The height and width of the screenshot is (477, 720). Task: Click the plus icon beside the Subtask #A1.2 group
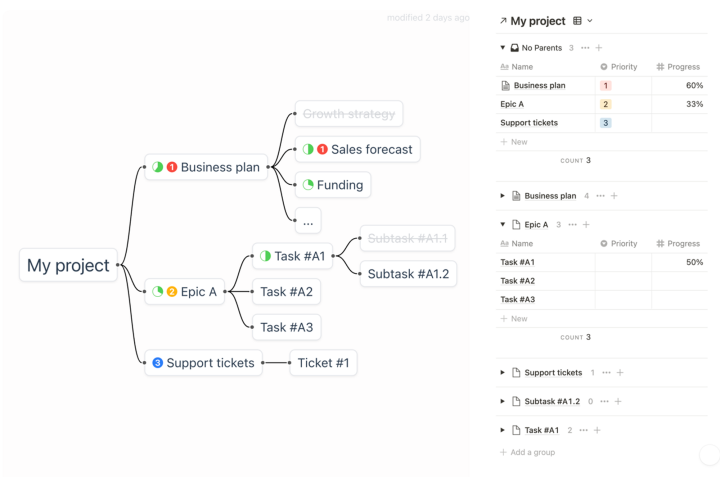click(x=618, y=402)
